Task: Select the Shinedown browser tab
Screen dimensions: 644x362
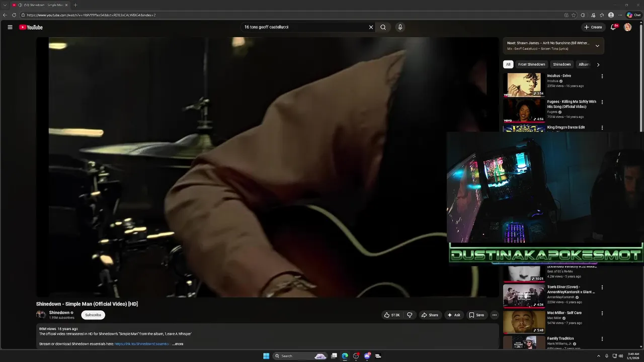Action: point(41,5)
